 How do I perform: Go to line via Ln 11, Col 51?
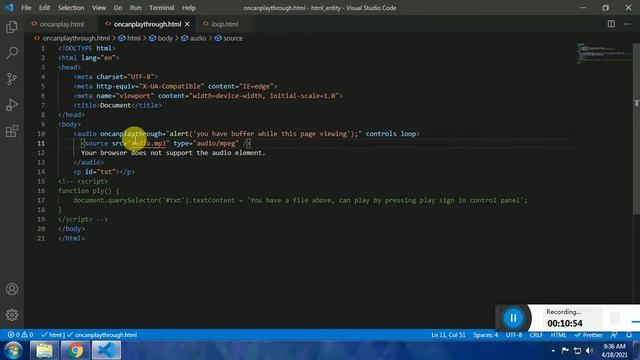tap(448, 335)
